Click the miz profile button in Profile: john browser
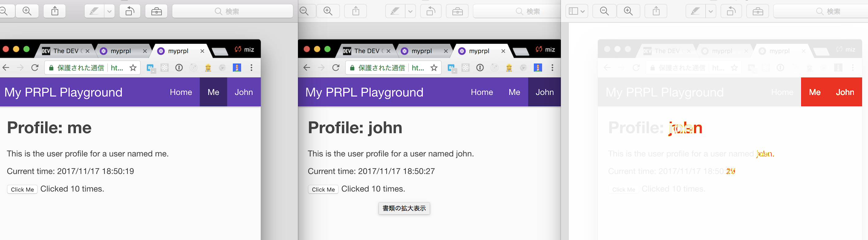This screenshot has width=868, height=240. pos(545,50)
